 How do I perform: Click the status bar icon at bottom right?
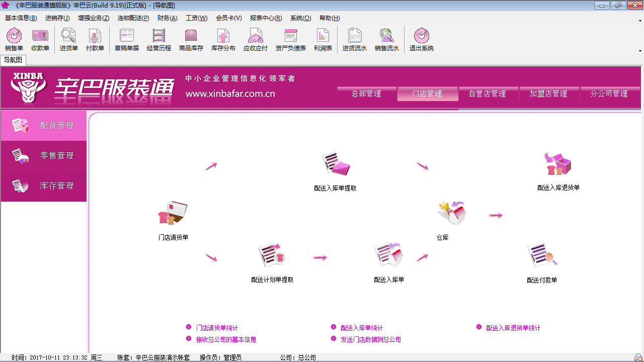pos(638,357)
